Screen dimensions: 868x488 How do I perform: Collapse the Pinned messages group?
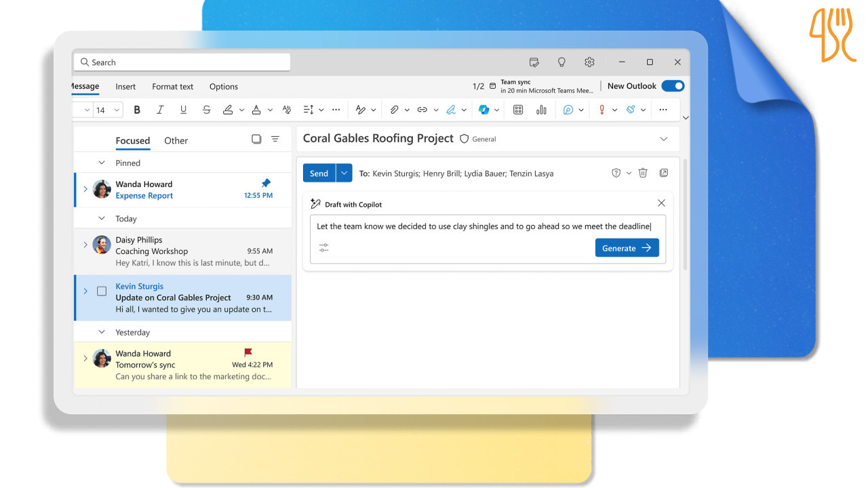(102, 163)
